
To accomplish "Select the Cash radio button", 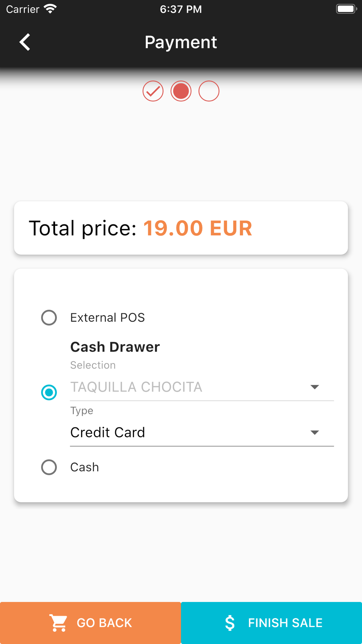I will tap(49, 467).
